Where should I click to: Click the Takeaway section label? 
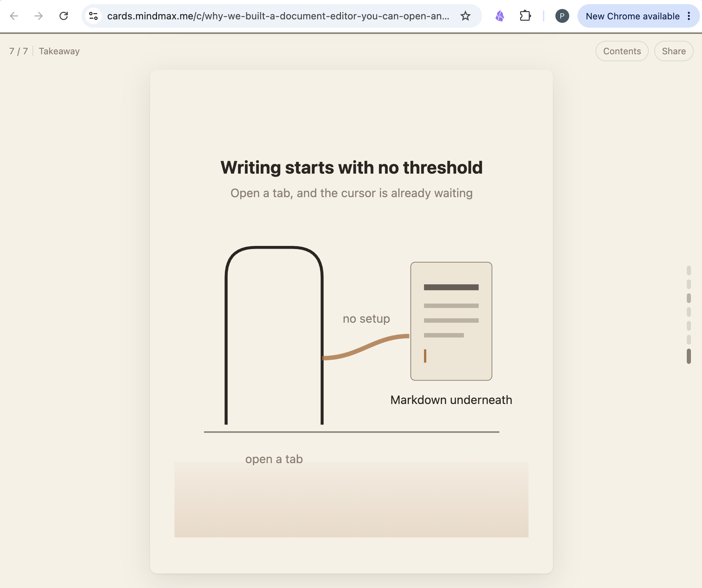coord(59,51)
